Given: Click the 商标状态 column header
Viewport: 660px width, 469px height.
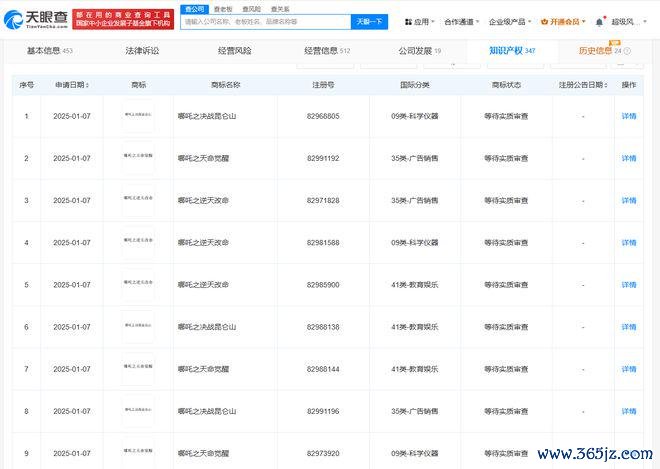Looking at the screenshot, I should (506, 85).
